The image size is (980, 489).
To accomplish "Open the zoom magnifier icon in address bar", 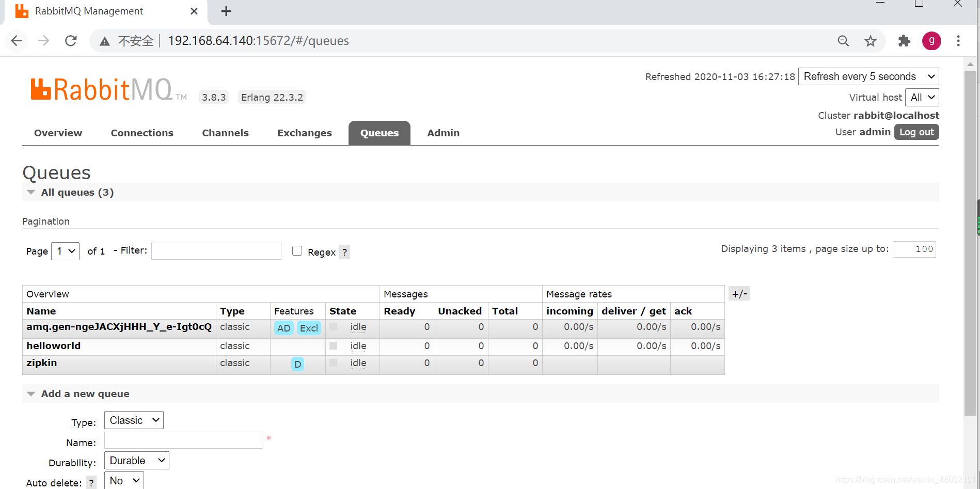I will point(843,41).
